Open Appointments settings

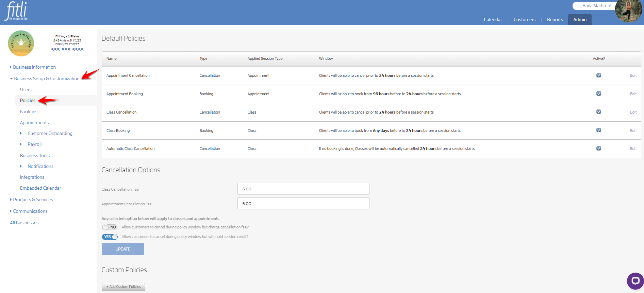point(34,122)
